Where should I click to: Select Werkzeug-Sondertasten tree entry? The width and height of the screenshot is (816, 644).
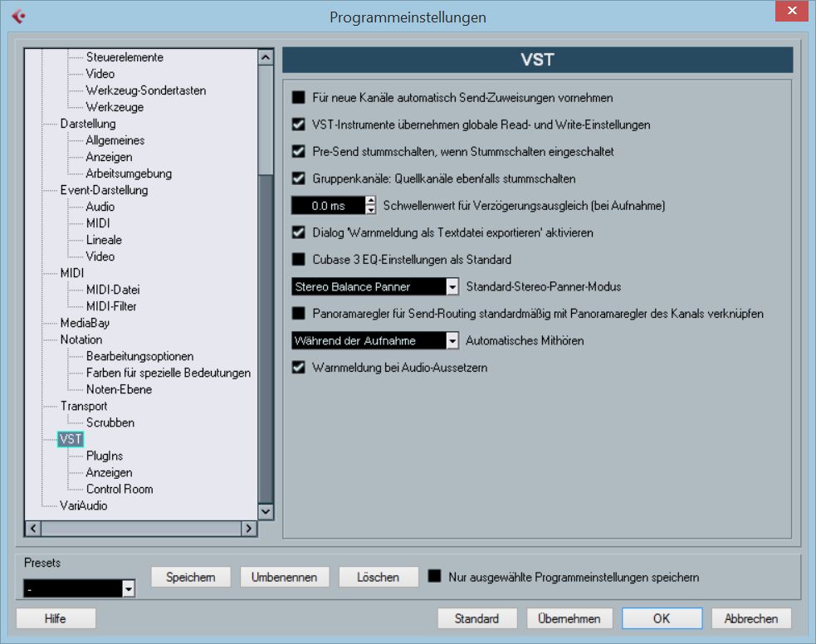(146, 90)
